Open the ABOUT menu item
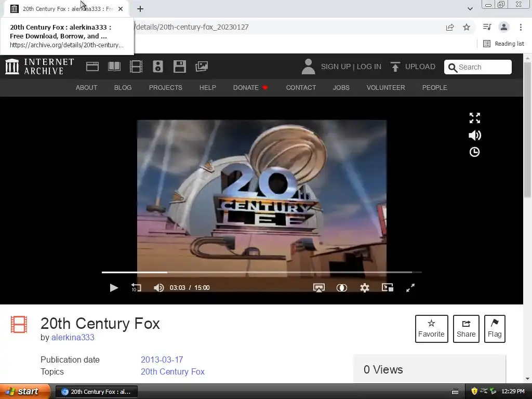Image resolution: width=532 pixels, height=399 pixels. click(x=87, y=87)
